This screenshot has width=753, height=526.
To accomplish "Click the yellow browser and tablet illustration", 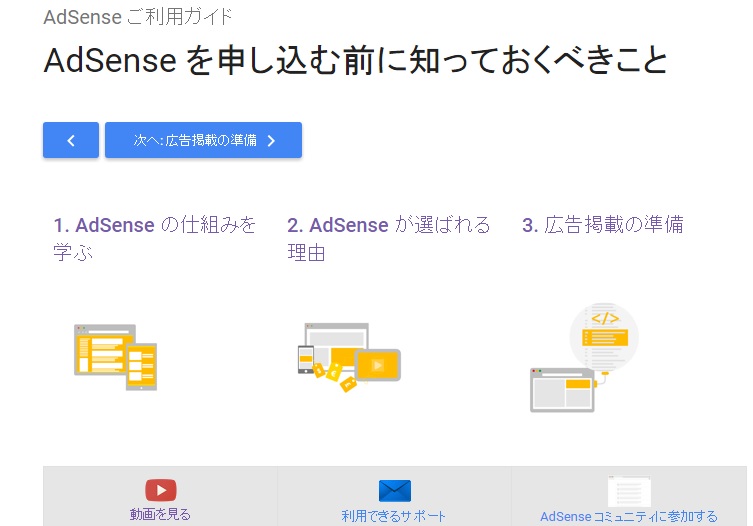I will [x=115, y=357].
